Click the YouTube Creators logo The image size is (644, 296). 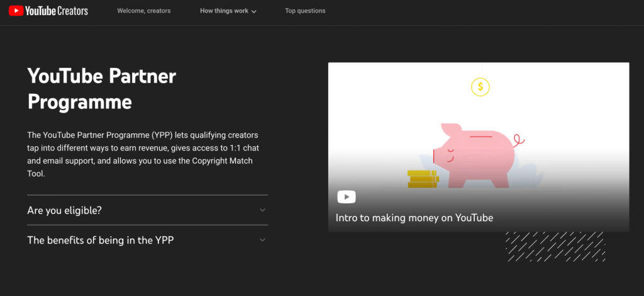point(48,11)
